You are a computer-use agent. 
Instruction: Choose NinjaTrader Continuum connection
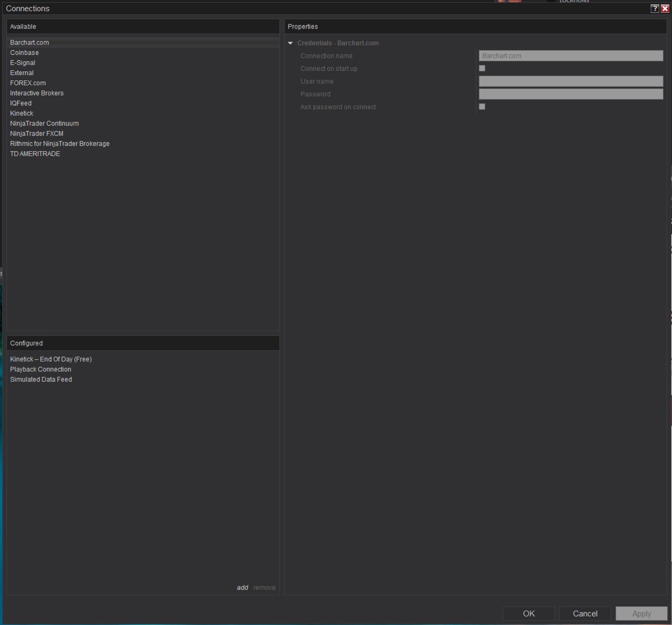(143, 123)
